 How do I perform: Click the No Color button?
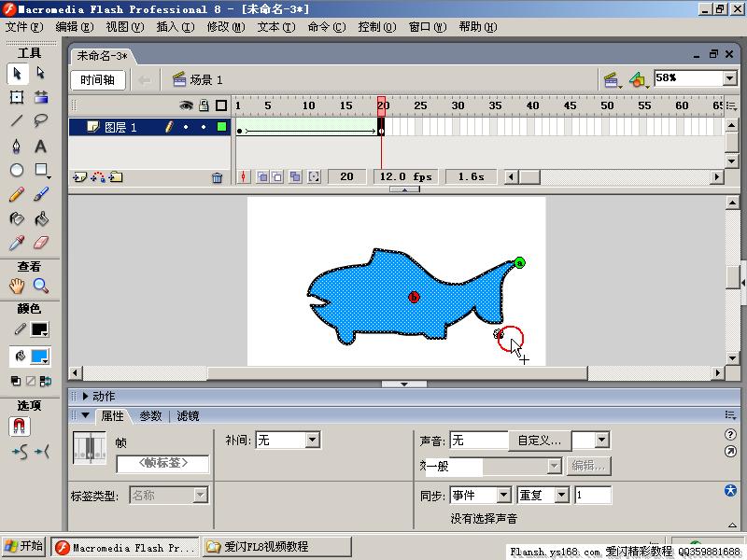click(x=31, y=381)
